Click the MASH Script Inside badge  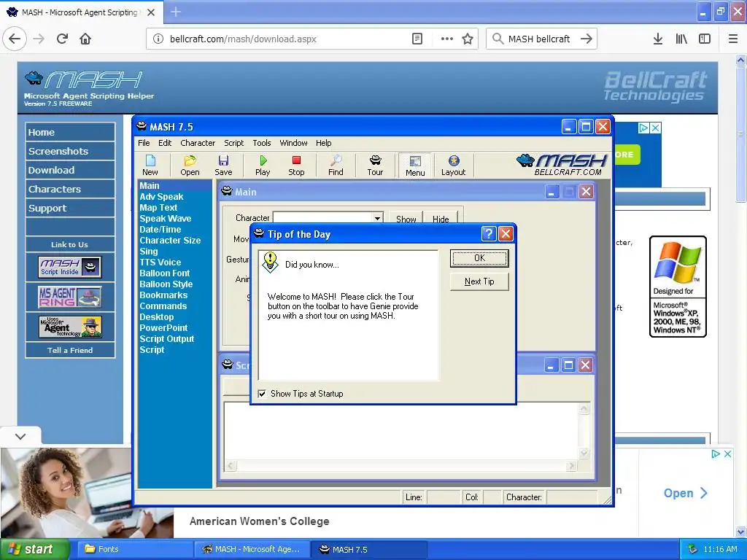pos(70,267)
